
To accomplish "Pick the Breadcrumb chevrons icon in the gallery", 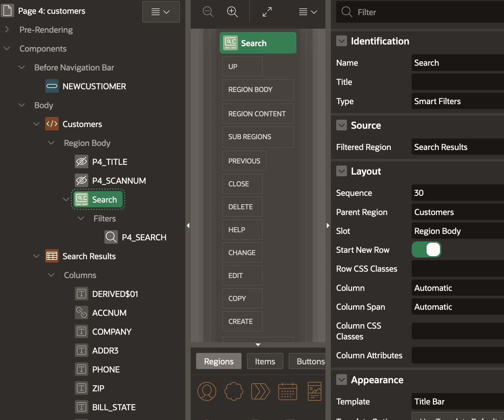I will click(260, 391).
